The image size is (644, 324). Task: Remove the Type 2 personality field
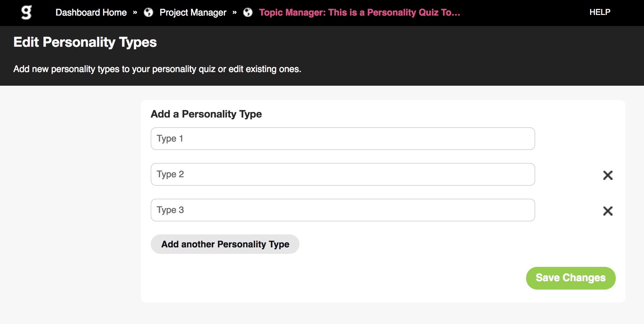[x=608, y=175]
